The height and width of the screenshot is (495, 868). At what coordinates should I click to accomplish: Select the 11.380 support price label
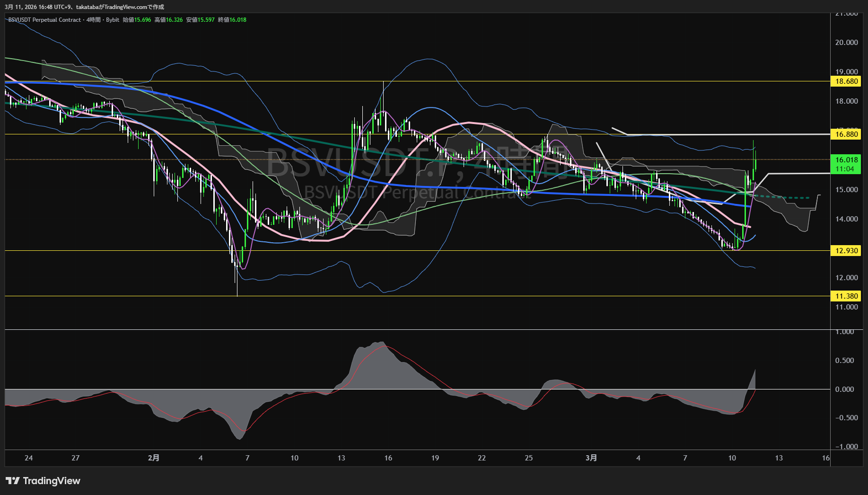point(846,296)
